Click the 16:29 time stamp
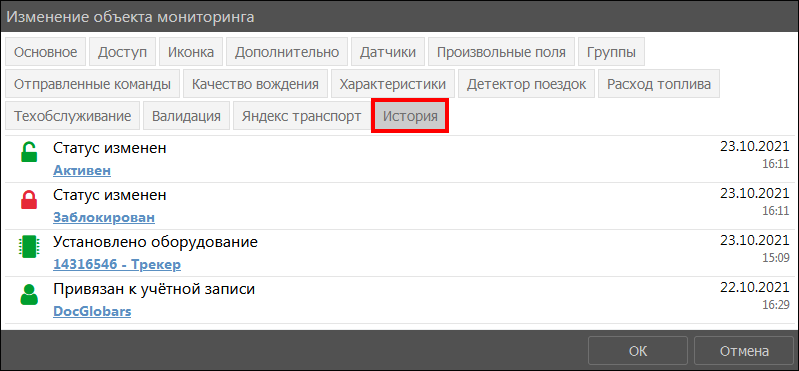This screenshot has height=371, width=799. pos(776,306)
